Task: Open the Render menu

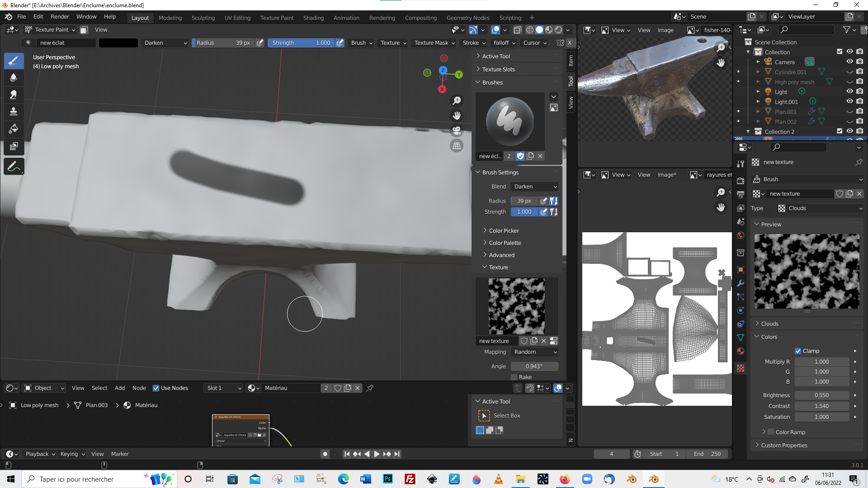Action: [60, 17]
